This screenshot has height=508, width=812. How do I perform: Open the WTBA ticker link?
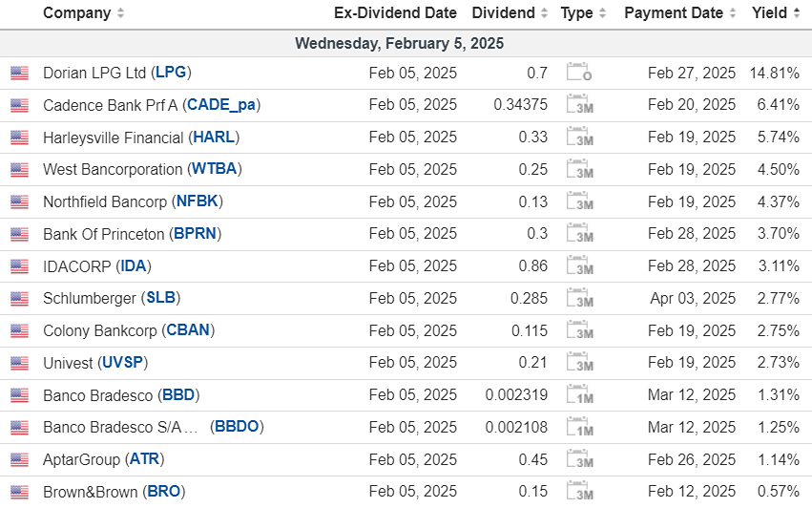[214, 169]
